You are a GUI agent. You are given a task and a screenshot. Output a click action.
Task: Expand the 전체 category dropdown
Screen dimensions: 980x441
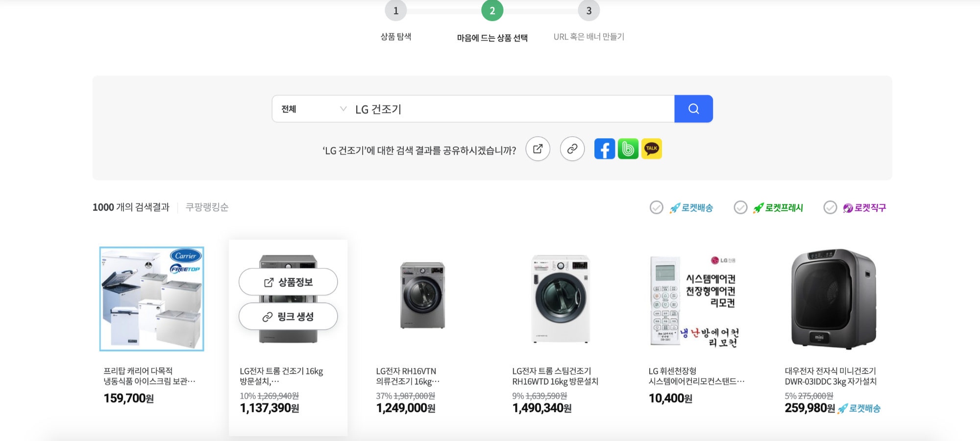pyautogui.click(x=314, y=109)
